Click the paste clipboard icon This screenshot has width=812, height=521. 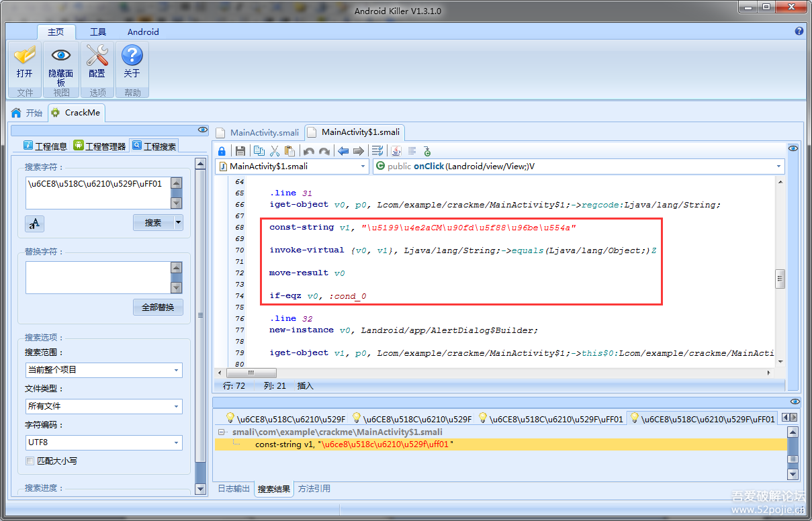pos(289,151)
